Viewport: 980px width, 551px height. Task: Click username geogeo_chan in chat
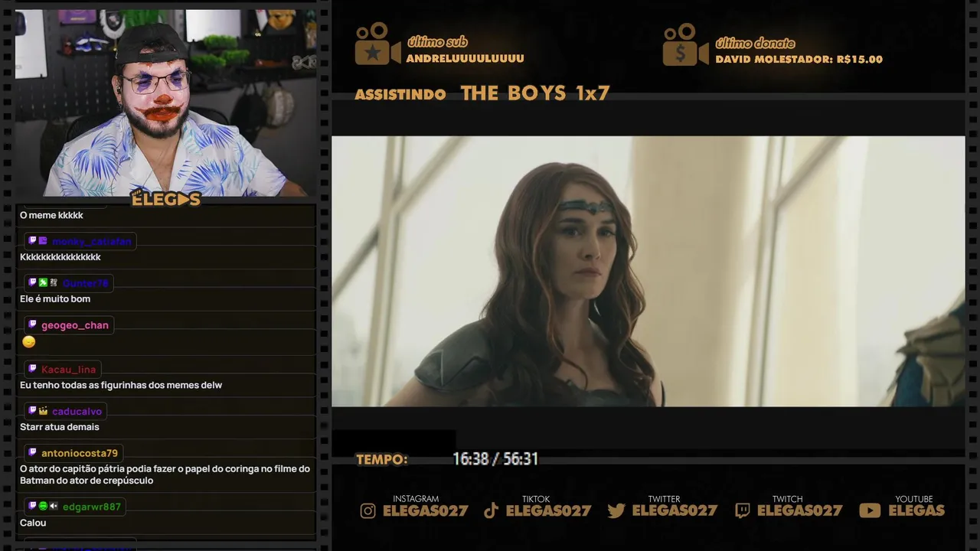tap(75, 325)
